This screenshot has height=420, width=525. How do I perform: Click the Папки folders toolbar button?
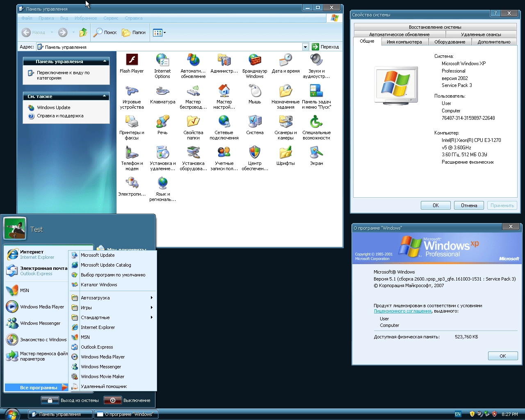pos(134,32)
